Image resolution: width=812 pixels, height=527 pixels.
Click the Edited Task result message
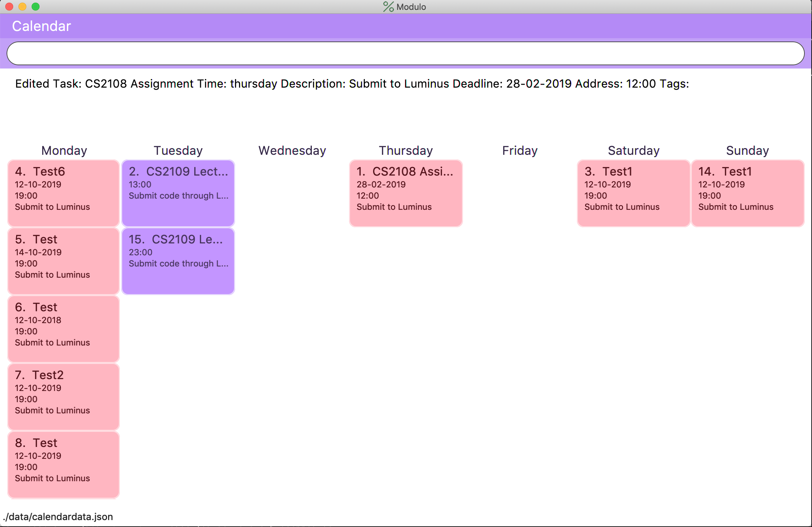coord(352,84)
